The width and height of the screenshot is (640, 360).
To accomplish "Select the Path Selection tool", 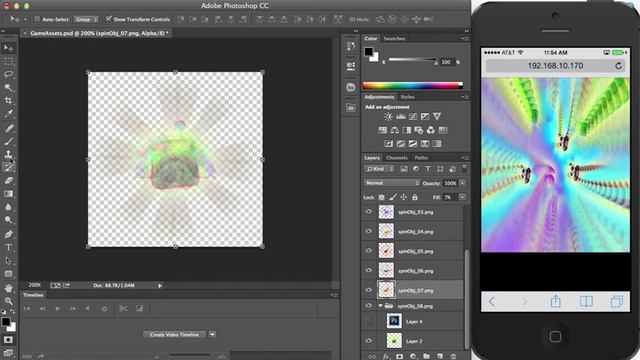I will tap(8, 260).
